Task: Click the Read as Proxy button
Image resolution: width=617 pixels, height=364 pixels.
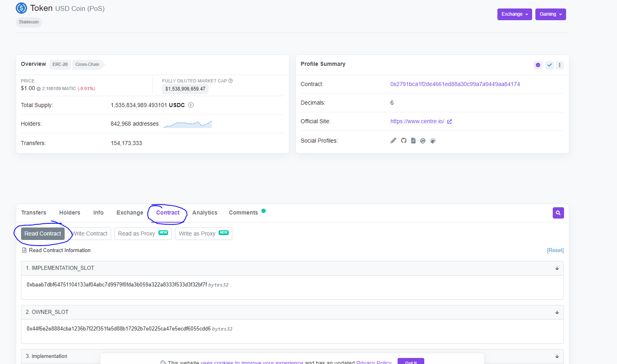Action: (143, 234)
